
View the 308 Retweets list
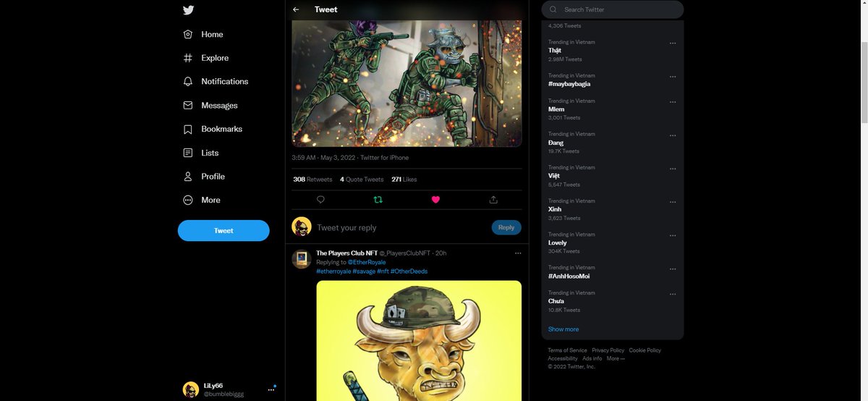pyautogui.click(x=312, y=180)
